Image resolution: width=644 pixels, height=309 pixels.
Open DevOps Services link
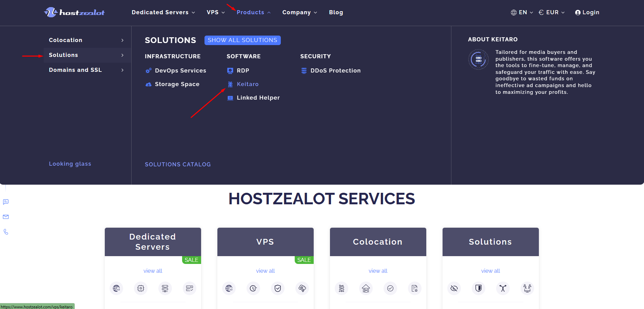tap(180, 70)
